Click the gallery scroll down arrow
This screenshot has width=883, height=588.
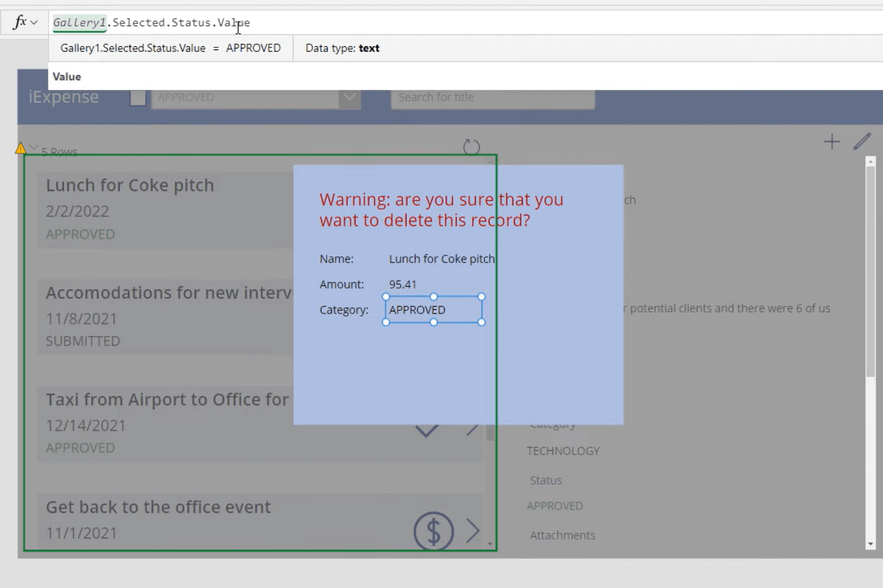tap(490, 544)
